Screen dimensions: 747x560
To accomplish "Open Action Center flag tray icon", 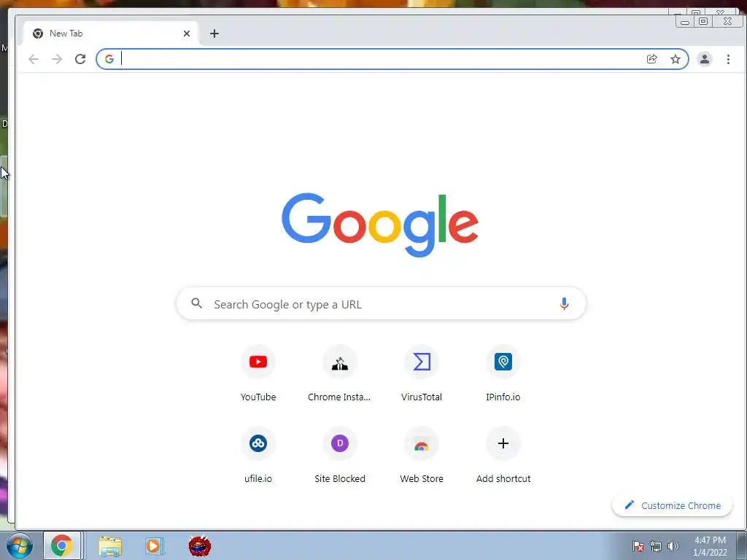I will (638, 546).
